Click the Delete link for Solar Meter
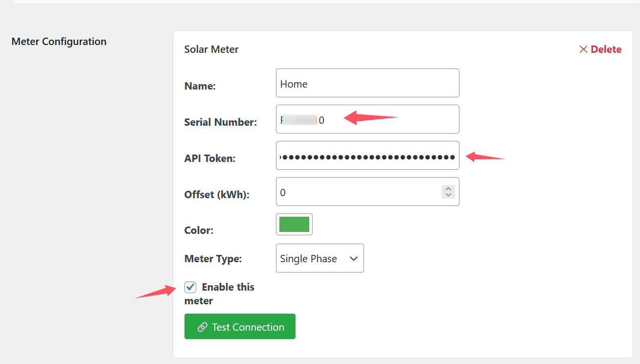The image size is (640, 364). point(606,49)
